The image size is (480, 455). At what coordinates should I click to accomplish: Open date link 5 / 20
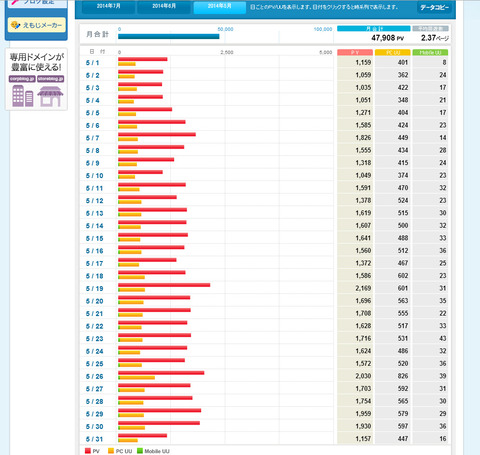coord(94,301)
